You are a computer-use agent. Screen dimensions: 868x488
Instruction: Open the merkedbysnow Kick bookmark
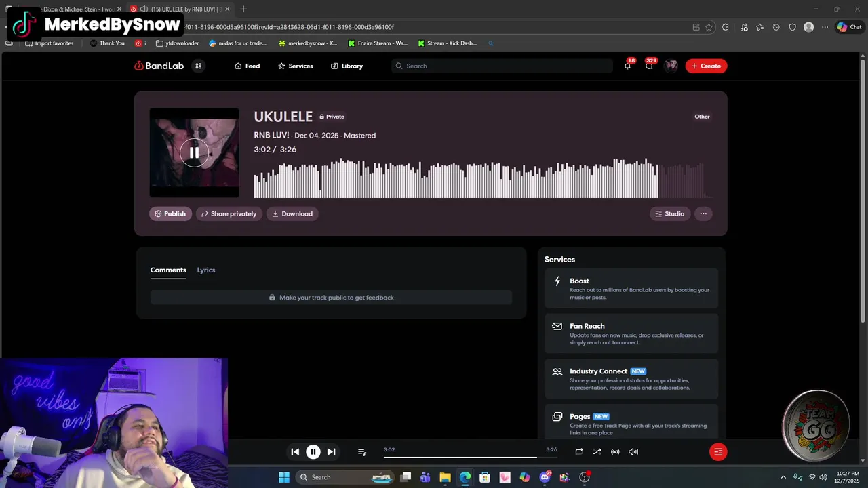coord(308,43)
